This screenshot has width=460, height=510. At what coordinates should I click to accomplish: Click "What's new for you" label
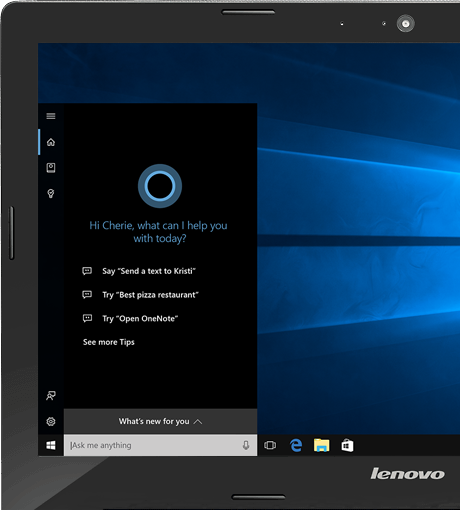(154, 422)
